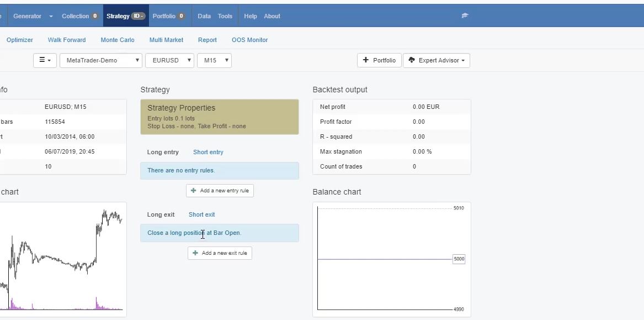644x320 pixels.
Task: Open the Collection menu item
Action: (x=76, y=16)
